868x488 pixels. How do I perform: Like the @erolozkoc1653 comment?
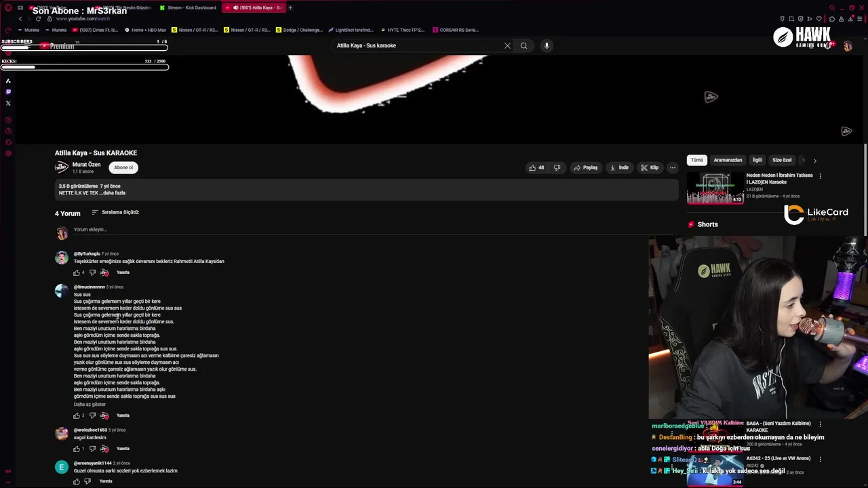(77, 449)
